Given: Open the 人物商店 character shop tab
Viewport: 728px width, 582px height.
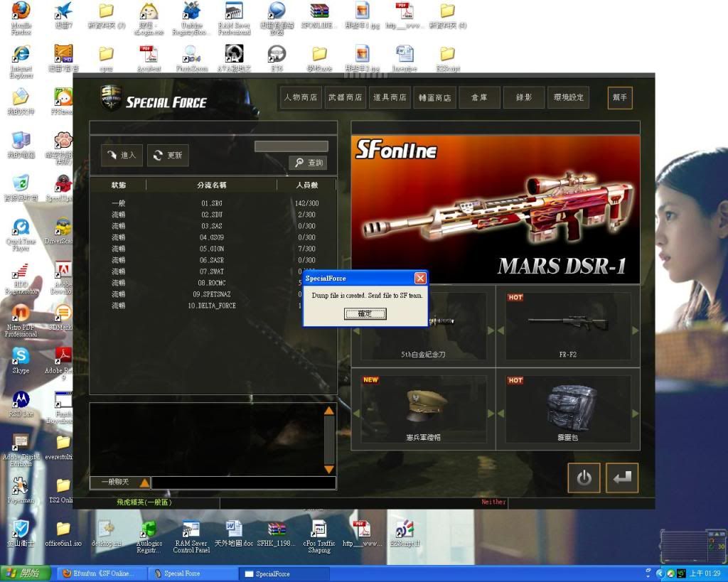Looking at the screenshot, I should [301, 97].
